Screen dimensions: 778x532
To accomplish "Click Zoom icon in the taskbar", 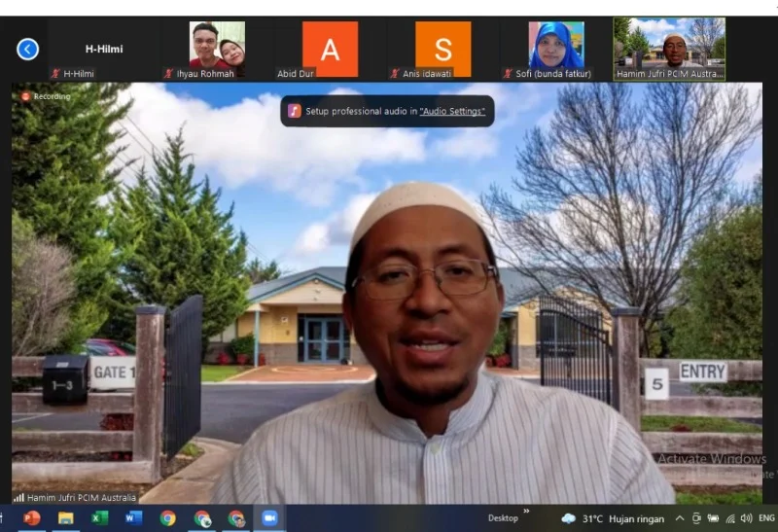I will 269,518.
